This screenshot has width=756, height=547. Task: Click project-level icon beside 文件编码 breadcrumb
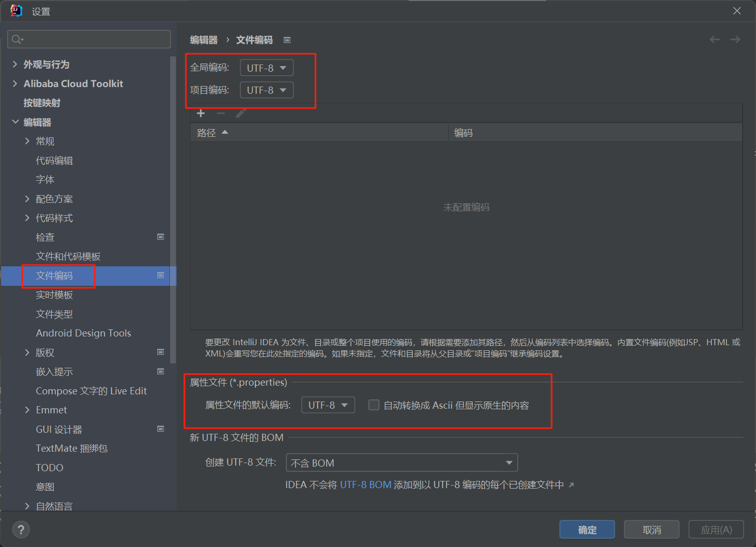(287, 40)
